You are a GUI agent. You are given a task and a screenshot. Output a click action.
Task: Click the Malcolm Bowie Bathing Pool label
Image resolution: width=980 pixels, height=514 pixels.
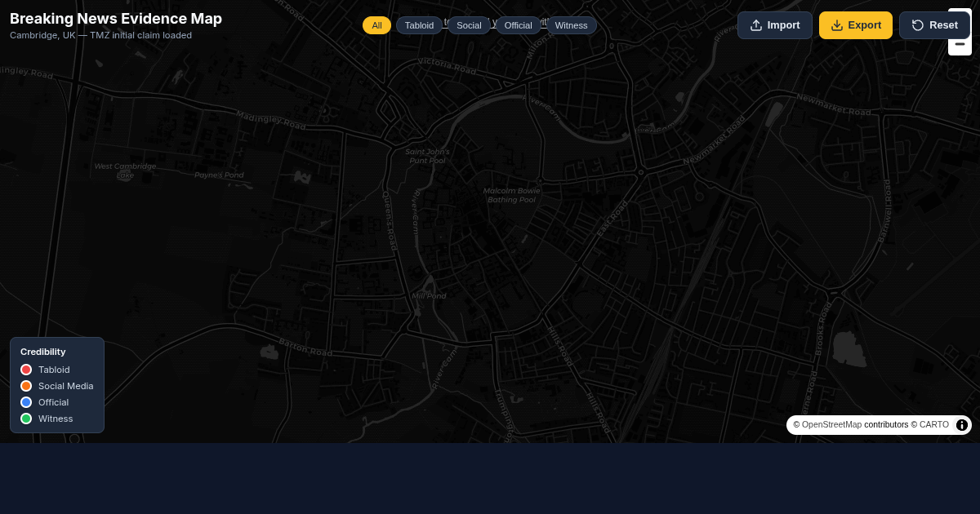[512, 195]
